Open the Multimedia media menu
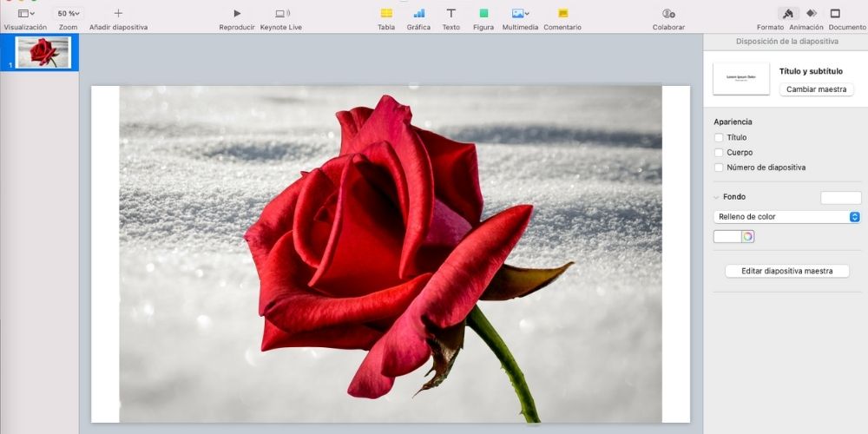This screenshot has width=868, height=434. tap(520, 13)
